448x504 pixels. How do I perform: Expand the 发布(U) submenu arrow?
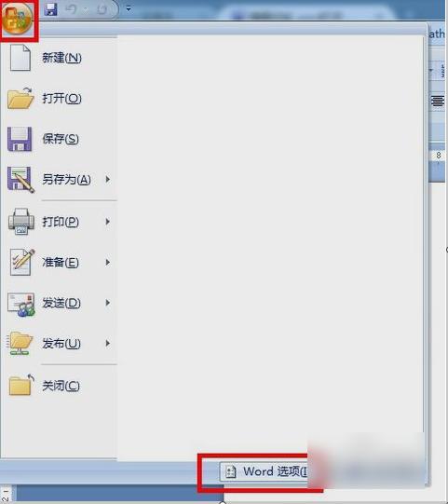108,343
